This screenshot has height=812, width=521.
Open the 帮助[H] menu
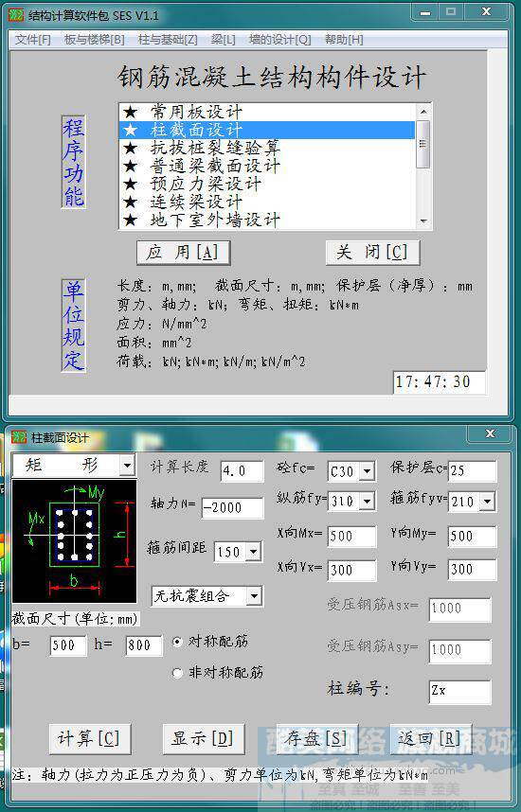(x=344, y=40)
